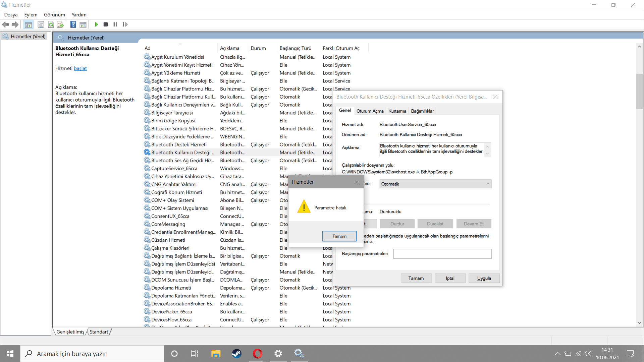The height and width of the screenshot is (362, 644).
Task: Open the blue Help toolbar icon
Action: click(73, 24)
